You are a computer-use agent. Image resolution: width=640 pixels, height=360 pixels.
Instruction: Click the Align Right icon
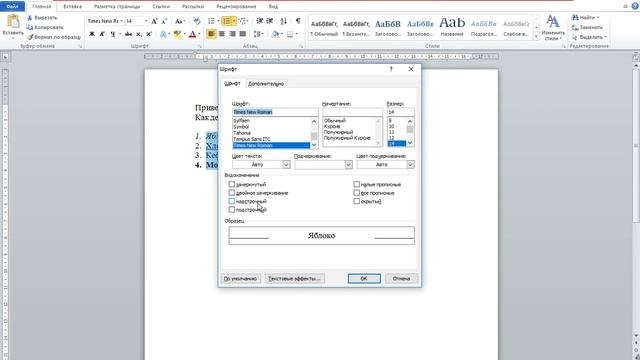point(232,34)
